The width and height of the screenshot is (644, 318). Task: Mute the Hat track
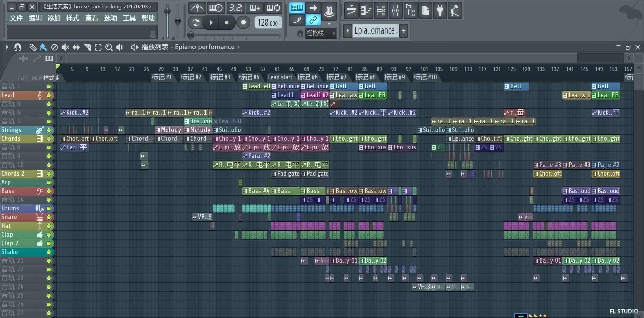click(49, 226)
